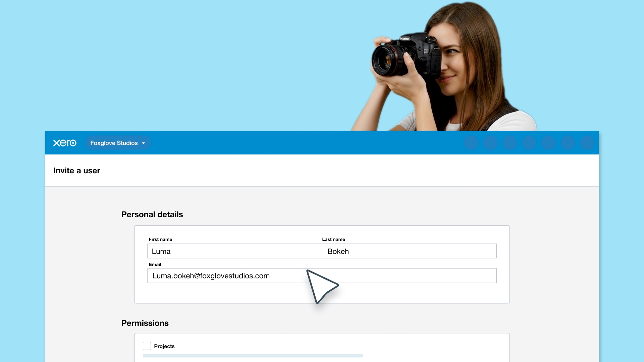This screenshot has height=362, width=644.
Task: Click the rightmost circular header icon
Action: [x=587, y=143]
